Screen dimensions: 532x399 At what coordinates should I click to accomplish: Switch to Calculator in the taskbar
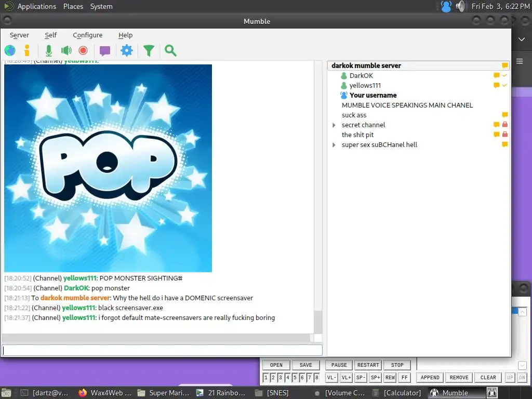397,393
